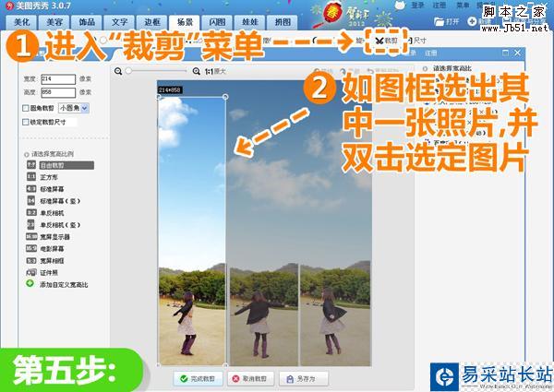This screenshot has width=554, height=392.
Task: Select the 宽屏相框 ratio icon
Action: [x=31, y=260]
